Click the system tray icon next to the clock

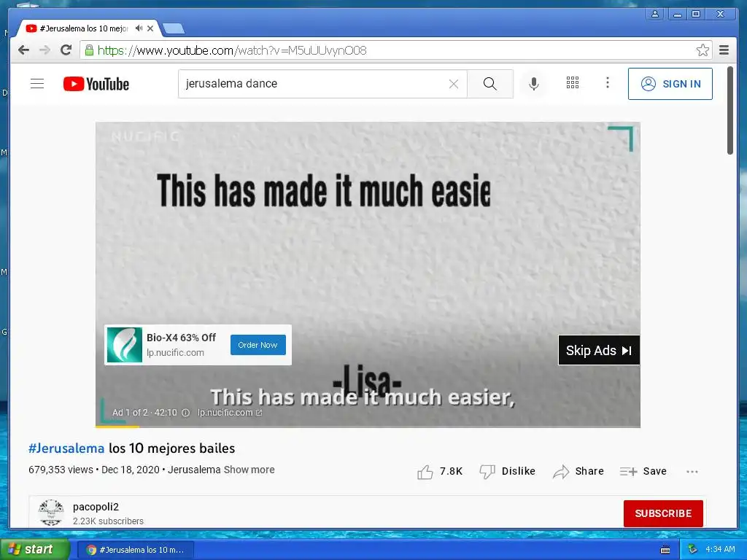pos(693,549)
